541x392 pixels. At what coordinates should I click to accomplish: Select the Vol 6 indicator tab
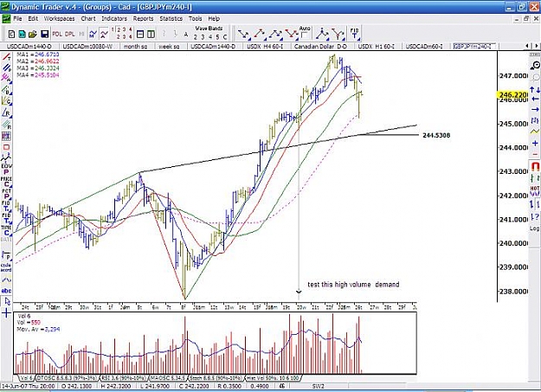coord(27,378)
